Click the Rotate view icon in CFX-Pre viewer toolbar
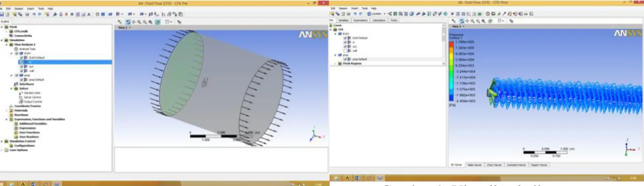This screenshot has height=186, width=644. (128, 22)
